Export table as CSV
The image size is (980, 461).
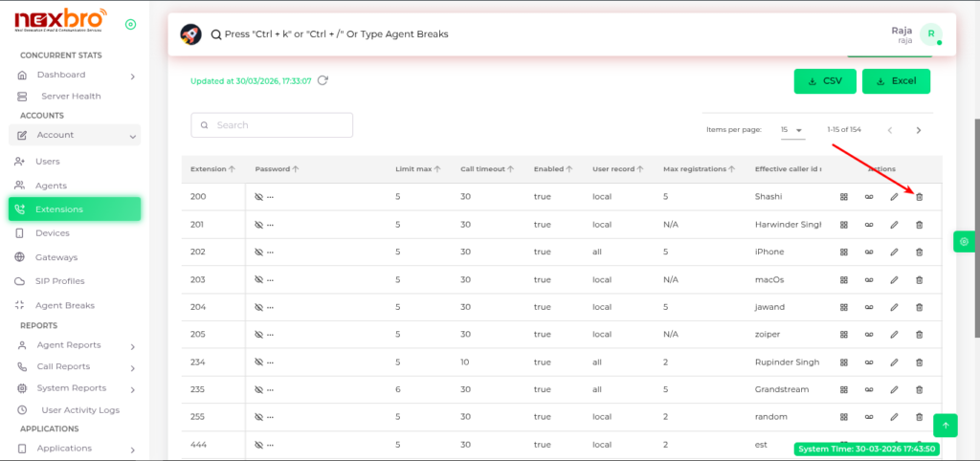pos(824,81)
